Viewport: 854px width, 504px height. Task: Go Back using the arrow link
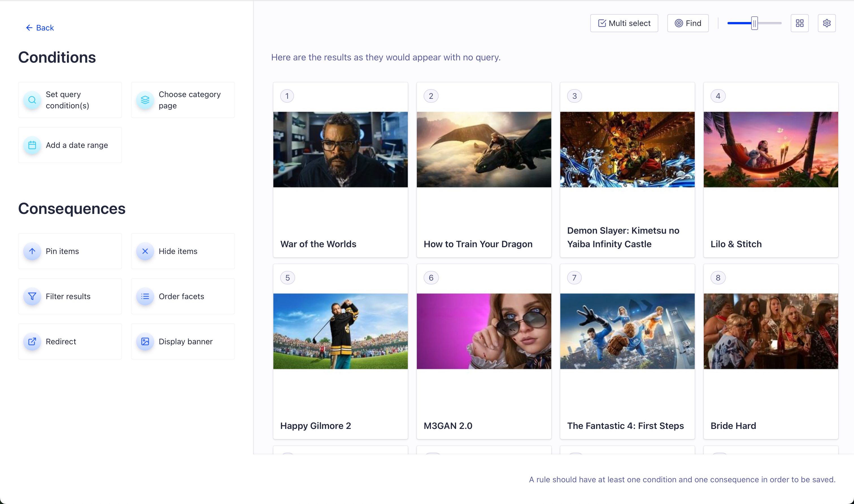(40, 28)
